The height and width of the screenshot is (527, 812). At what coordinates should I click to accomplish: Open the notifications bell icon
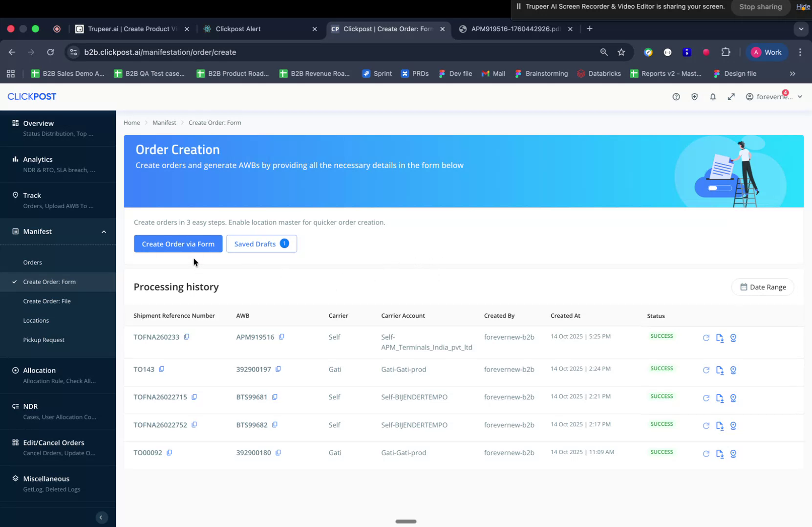pos(713,97)
